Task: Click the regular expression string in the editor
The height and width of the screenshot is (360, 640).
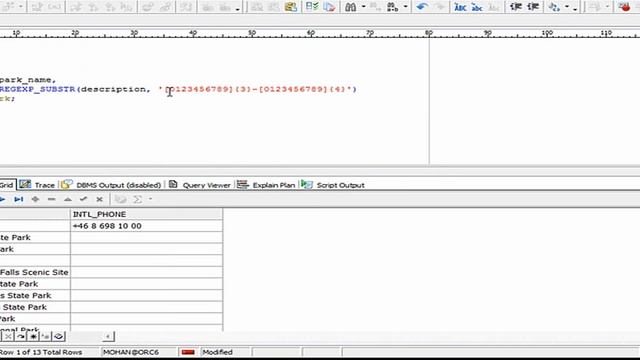Action: (x=258, y=89)
